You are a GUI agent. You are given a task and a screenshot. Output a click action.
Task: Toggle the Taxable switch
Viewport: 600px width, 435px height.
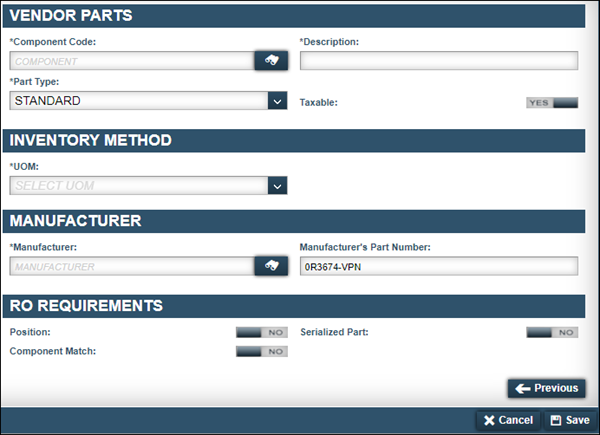coord(552,103)
